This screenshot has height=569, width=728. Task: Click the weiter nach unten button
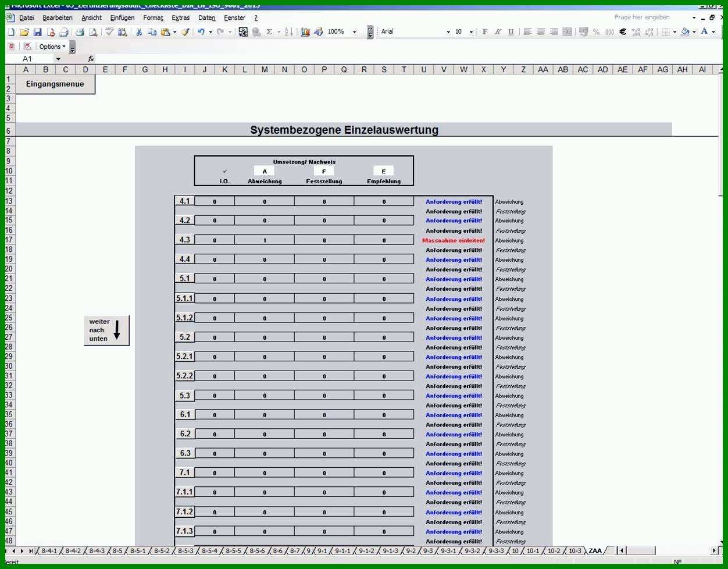click(x=106, y=330)
